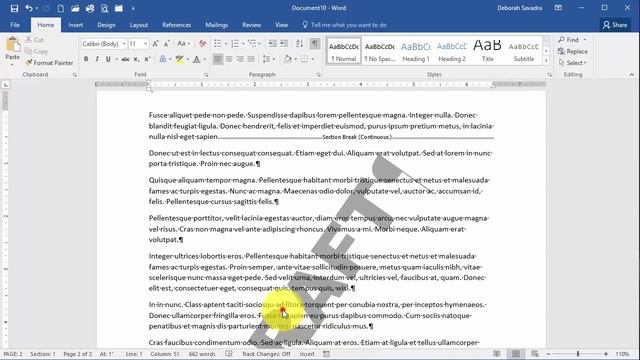Image resolution: width=640 pixels, height=360 pixels.
Task: Click Find in the Editing group
Action: 569,40
